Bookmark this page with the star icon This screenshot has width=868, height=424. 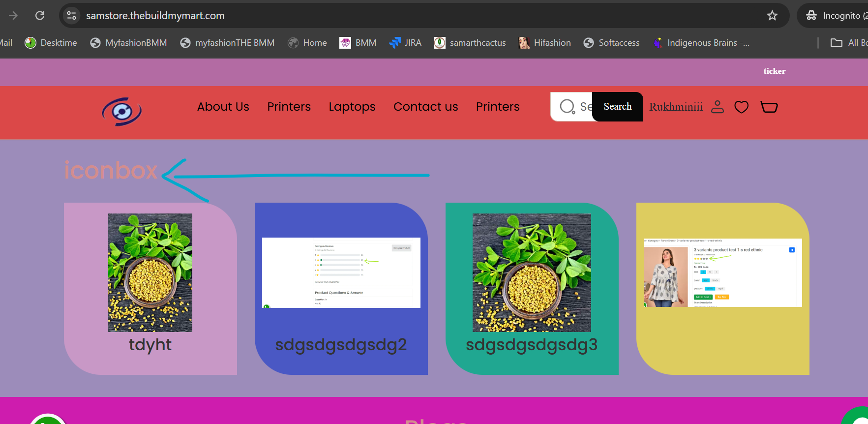pyautogui.click(x=772, y=16)
